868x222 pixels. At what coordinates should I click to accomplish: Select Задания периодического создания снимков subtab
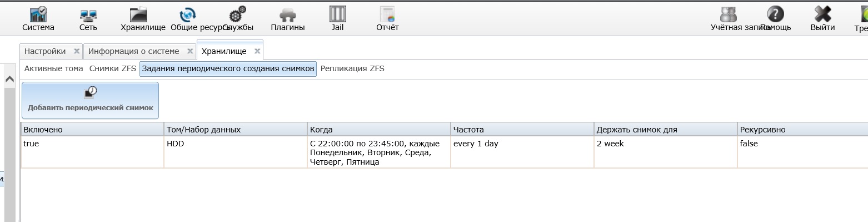point(228,68)
